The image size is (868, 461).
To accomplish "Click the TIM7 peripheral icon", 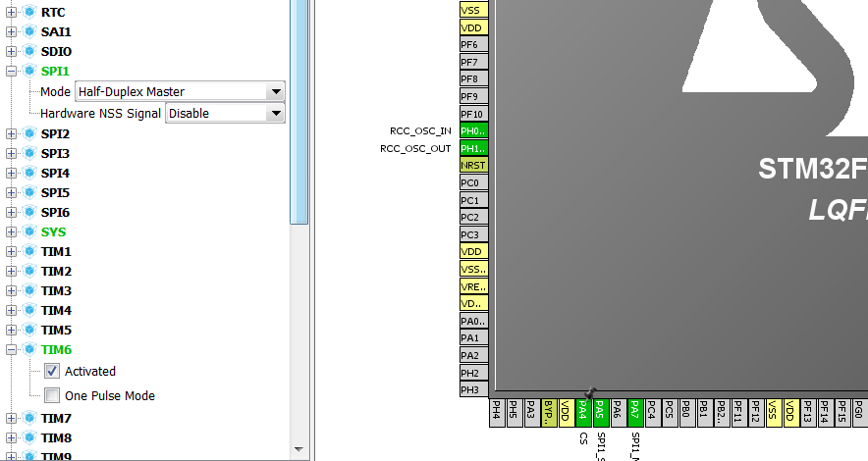I will tap(29, 419).
